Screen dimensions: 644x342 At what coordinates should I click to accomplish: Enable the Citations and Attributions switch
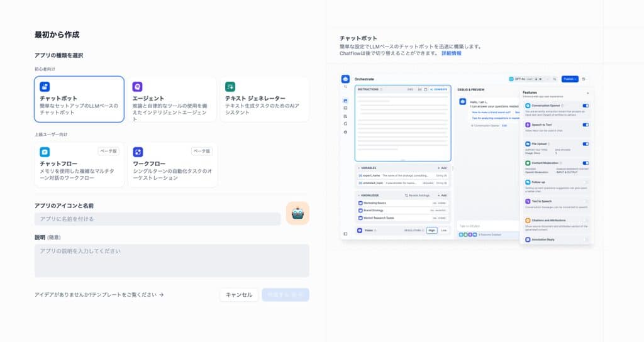(586, 221)
